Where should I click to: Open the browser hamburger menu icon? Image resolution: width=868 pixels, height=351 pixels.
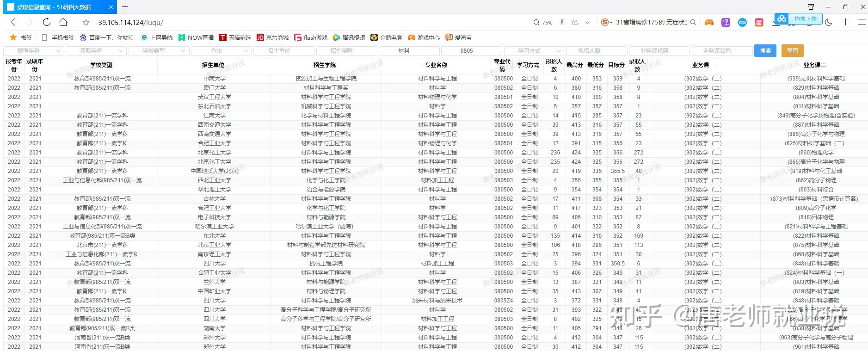[862, 22]
